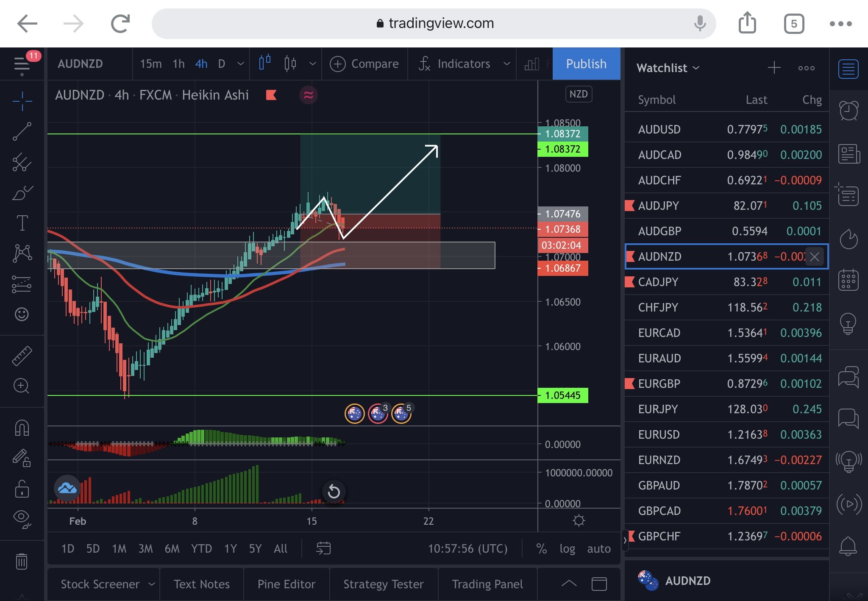Reload the page in the browser
The image size is (868, 601).
(120, 23)
